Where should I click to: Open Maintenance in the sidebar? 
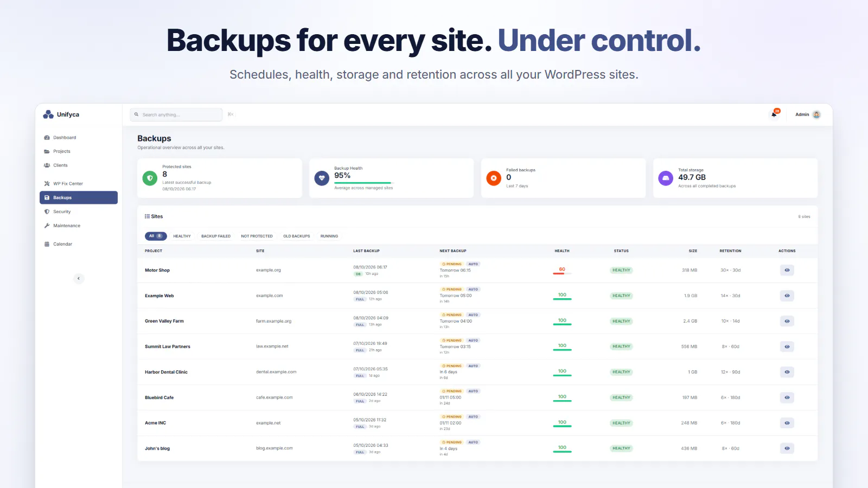[x=79, y=226]
